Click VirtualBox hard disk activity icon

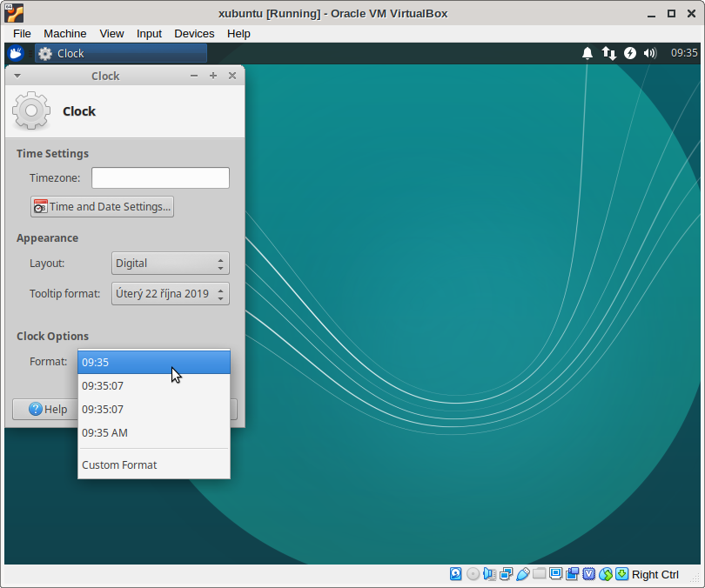456,574
